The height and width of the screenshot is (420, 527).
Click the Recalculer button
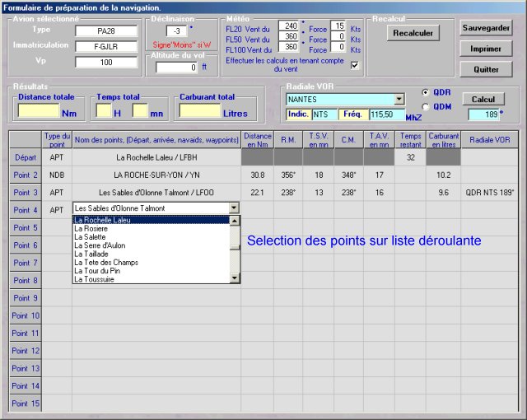413,33
